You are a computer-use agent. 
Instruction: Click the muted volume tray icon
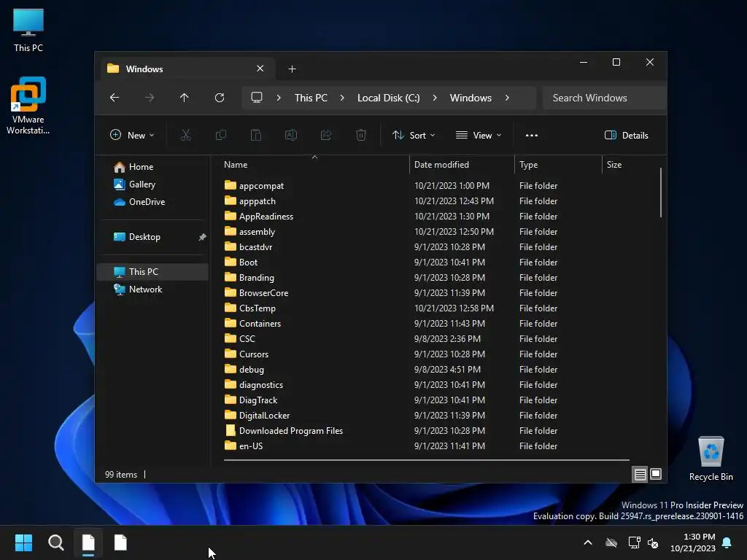pyautogui.click(x=653, y=542)
